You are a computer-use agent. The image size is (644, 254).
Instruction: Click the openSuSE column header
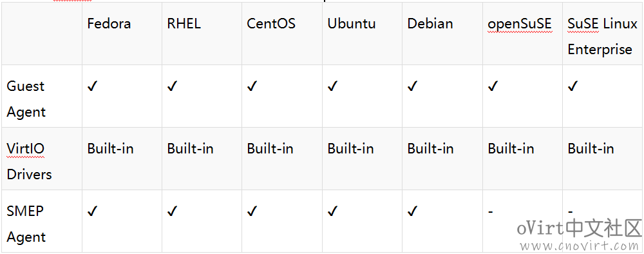point(520,24)
